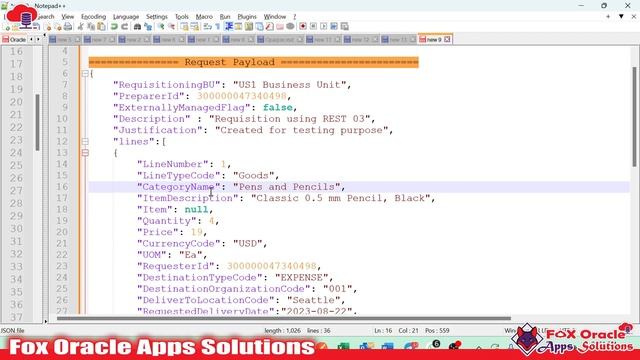Cut selection with the scissors icon

click(x=80, y=27)
